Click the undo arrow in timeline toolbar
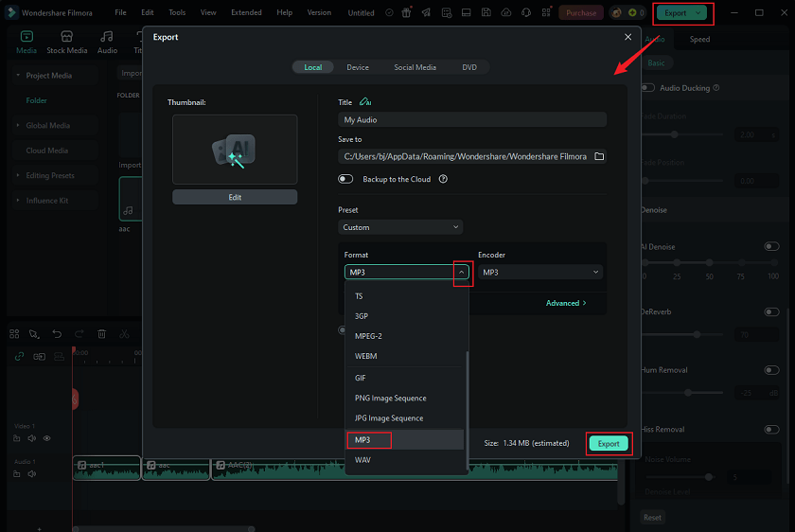795x532 pixels. click(x=57, y=334)
